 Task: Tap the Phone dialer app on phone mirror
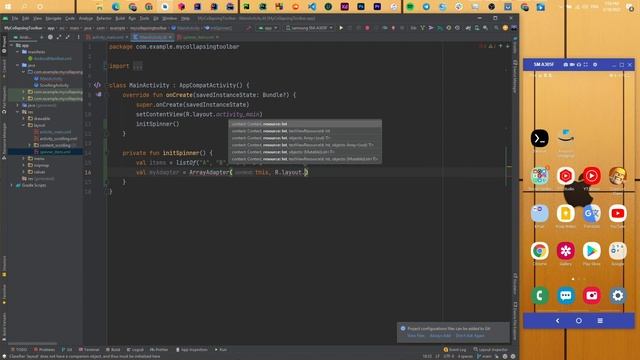(x=540, y=296)
